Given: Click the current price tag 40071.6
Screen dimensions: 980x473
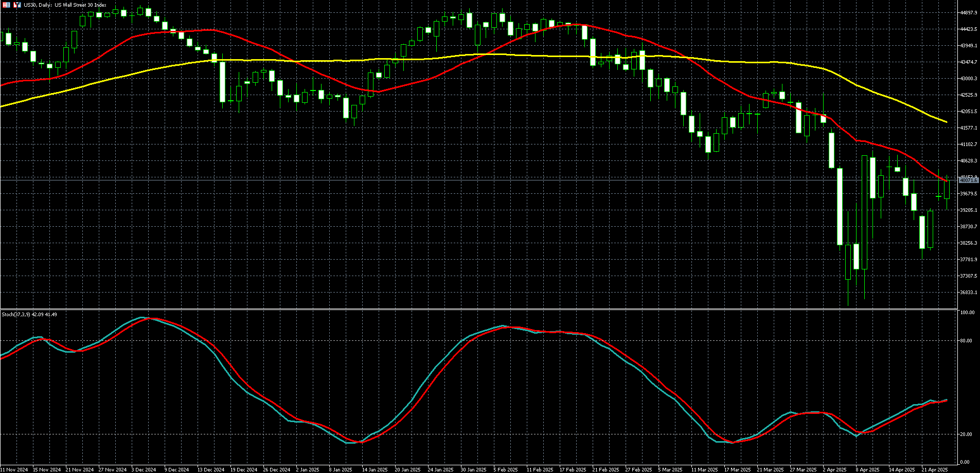Looking at the screenshot, I should pyautogui.click(x=969, y=180).
